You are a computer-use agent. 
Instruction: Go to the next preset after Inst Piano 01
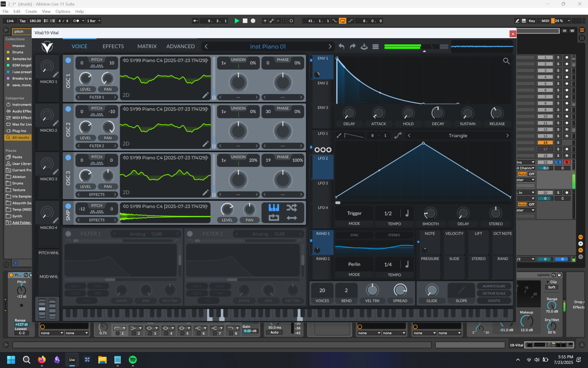330,46
